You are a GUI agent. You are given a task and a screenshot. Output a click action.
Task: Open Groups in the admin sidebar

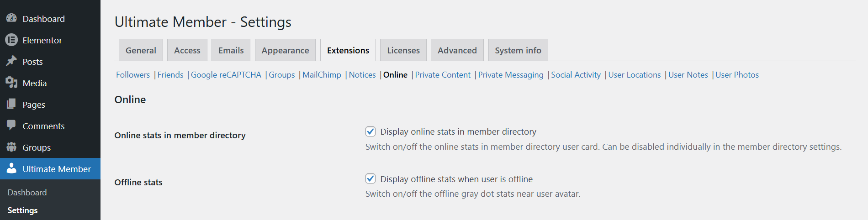pos(50,147)
